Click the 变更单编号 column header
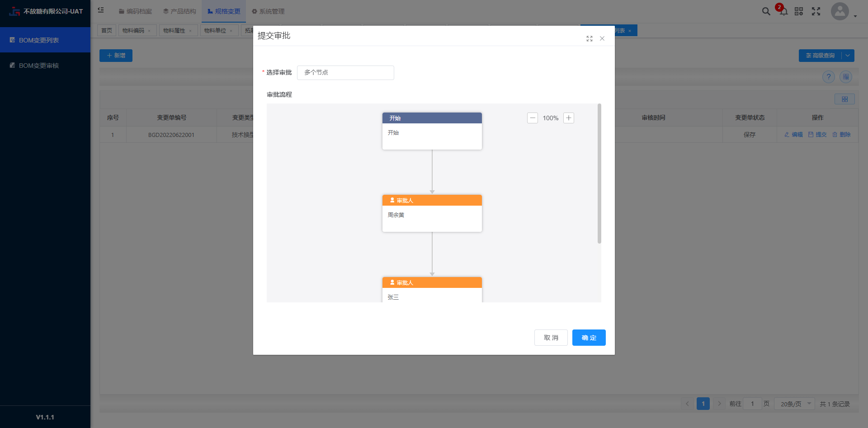The height and width of the screenshot is (428, 868). 171,118
